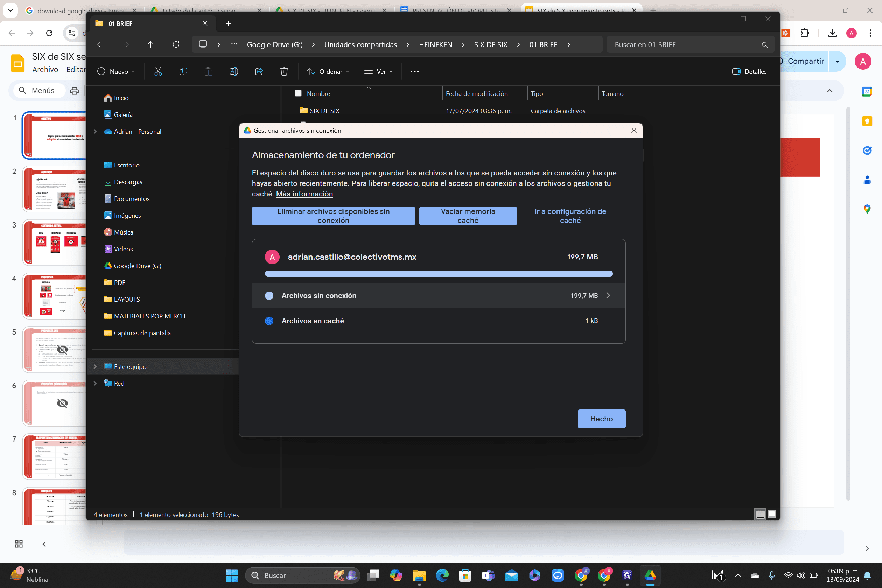Click Ir a configuración de caché
This screenshot has width=882, height=588.
(x=570, y=216)
